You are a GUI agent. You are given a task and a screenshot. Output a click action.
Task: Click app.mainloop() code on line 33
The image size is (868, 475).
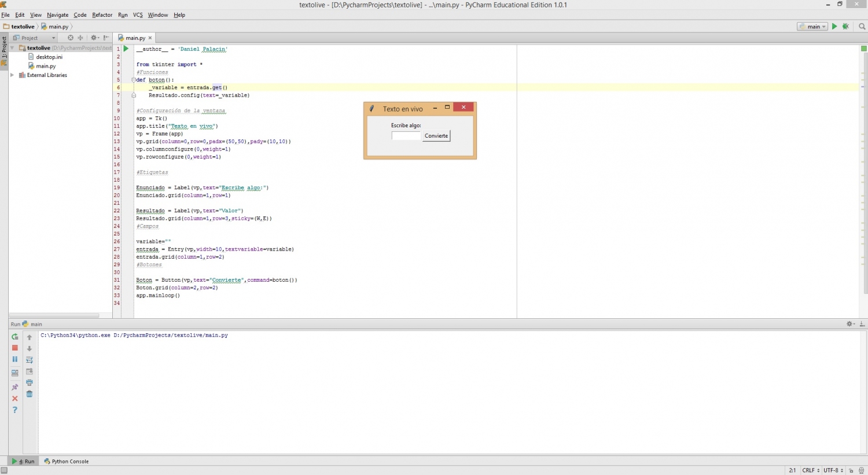(x=158, y=295)
